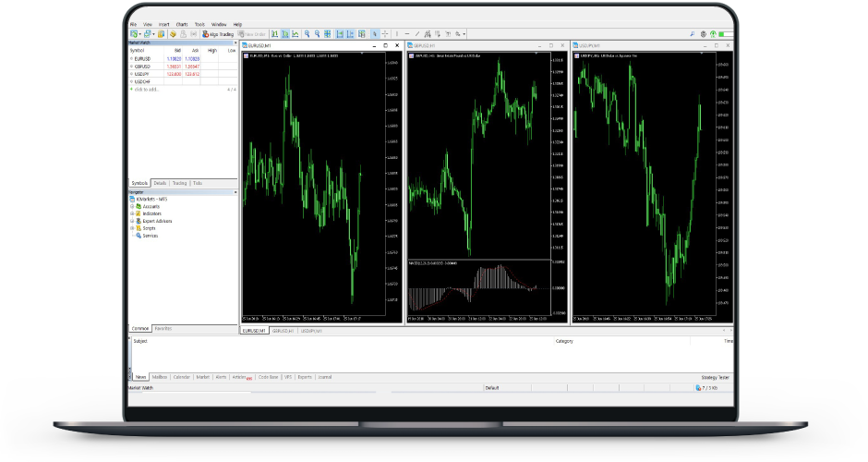
Task: Switch to the Ticks tab in Market Watch
Action: pos(198,183)
